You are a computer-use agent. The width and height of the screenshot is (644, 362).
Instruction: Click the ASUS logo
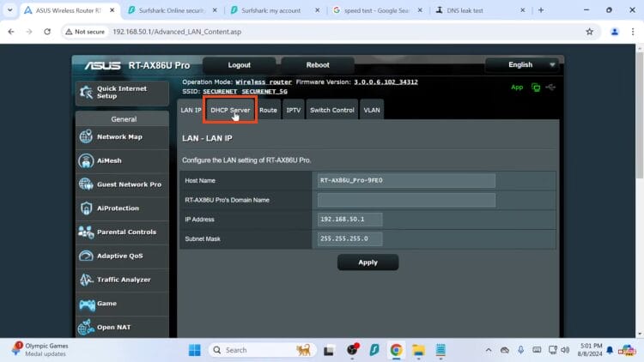pos(102,66)
